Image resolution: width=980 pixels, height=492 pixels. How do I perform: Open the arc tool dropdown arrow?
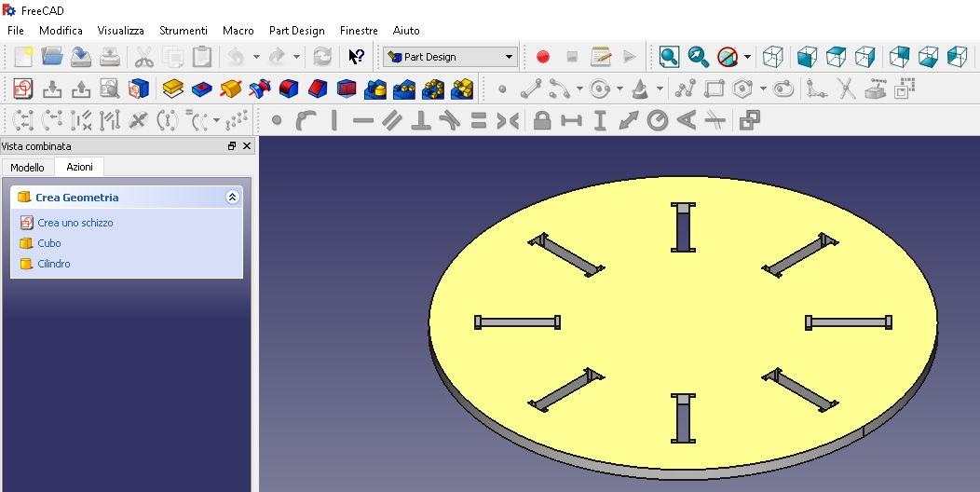pos(579,89)
